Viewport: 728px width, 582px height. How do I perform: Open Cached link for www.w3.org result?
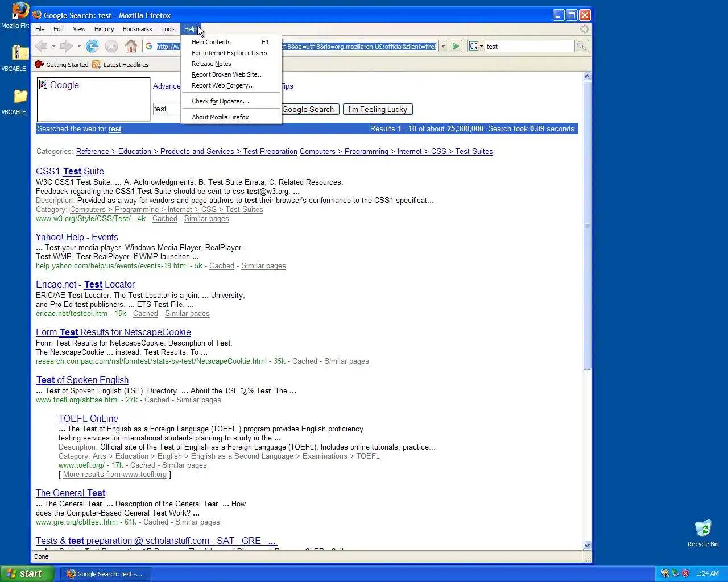tap(165, 219)
